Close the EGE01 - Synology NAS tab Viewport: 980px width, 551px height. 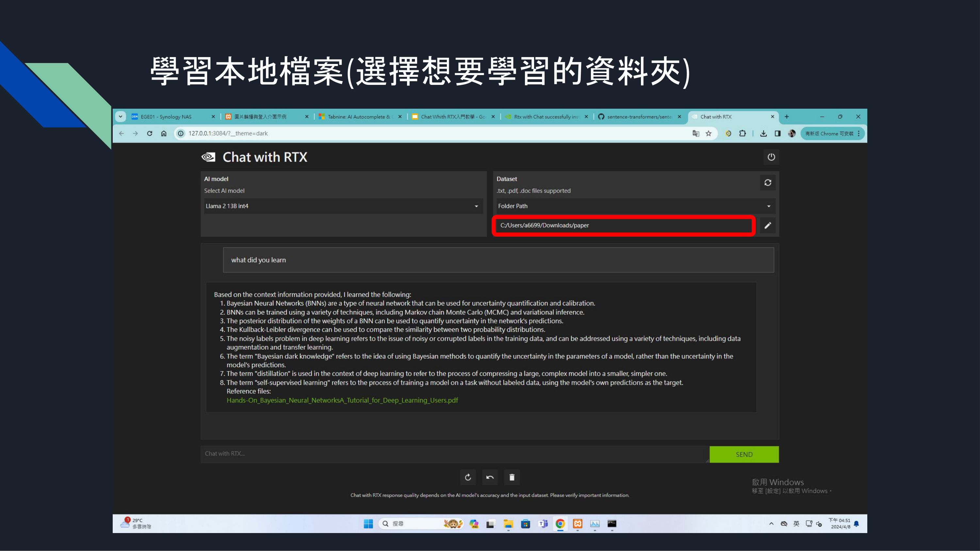213,117
